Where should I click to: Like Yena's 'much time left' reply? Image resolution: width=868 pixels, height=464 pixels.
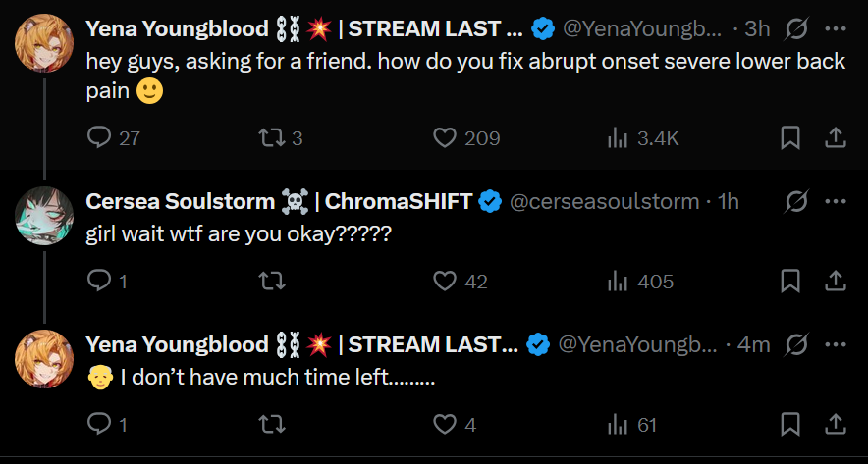(446, 424)
